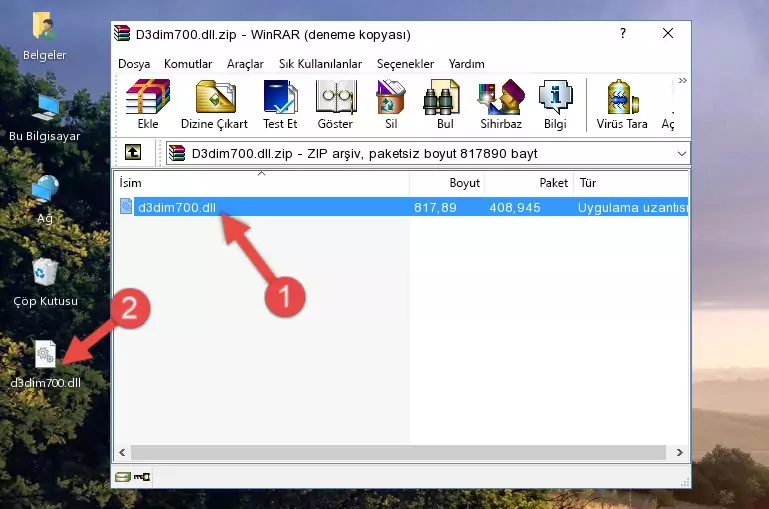This screenshot has width=769, height=509.
Task: Click the Aç toolbar item
Action: pyautogui.click(x=668, y=123)
